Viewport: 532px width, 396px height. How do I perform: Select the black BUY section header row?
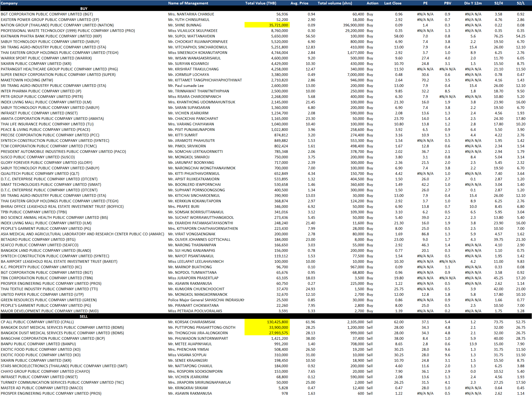click(x=84, y=9)
